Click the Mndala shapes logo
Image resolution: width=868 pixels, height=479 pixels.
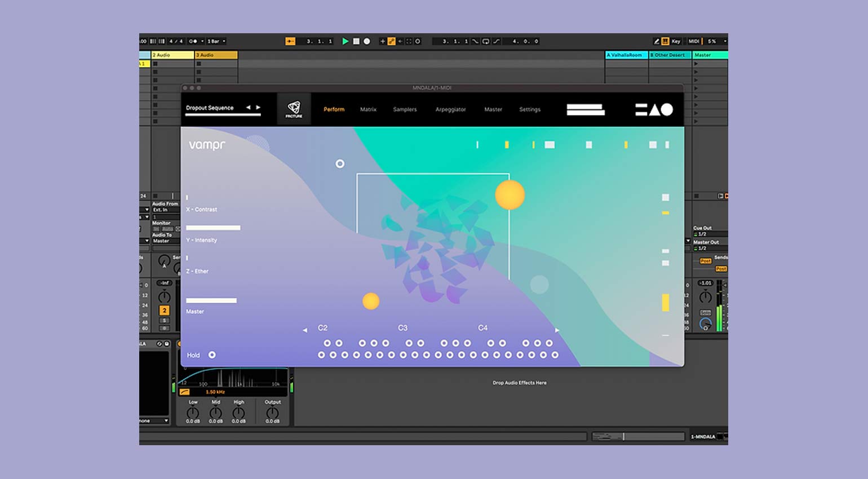pos(654,109)
